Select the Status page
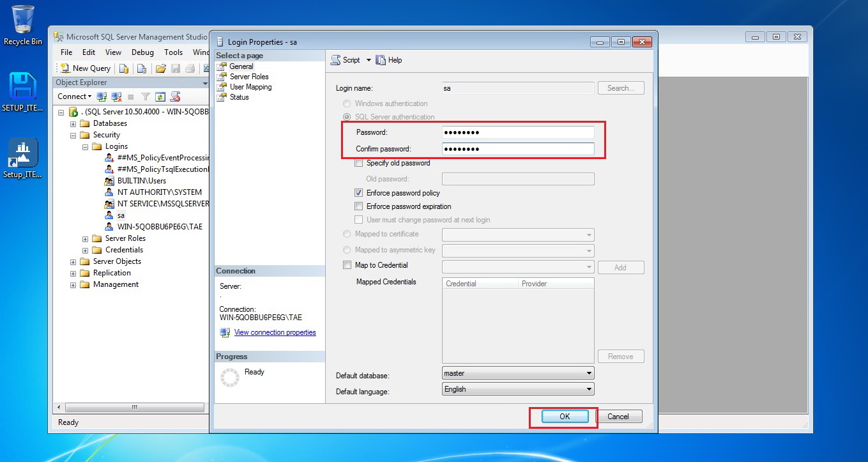Viewport: 868px width, 462px height. 239,97
